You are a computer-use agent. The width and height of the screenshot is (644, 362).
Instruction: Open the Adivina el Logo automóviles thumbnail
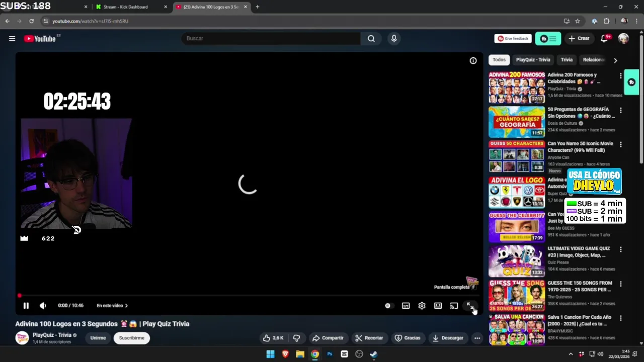(517, 192)
